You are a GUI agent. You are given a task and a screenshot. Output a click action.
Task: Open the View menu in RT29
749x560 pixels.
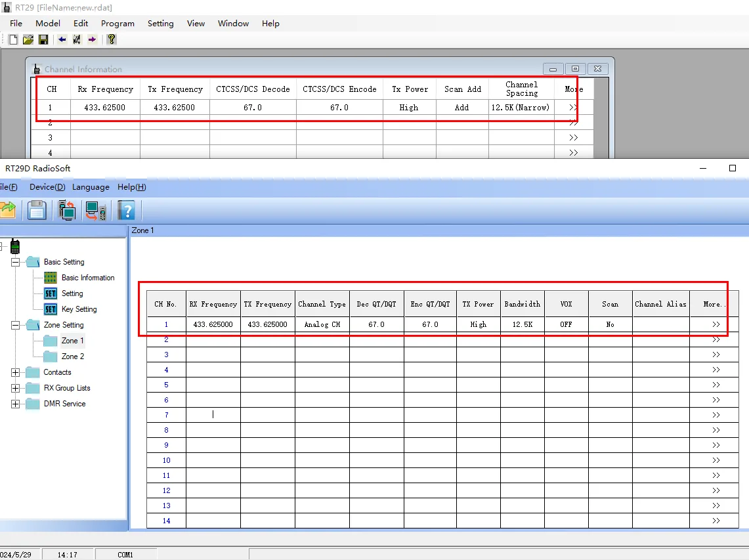coord(196,24)
